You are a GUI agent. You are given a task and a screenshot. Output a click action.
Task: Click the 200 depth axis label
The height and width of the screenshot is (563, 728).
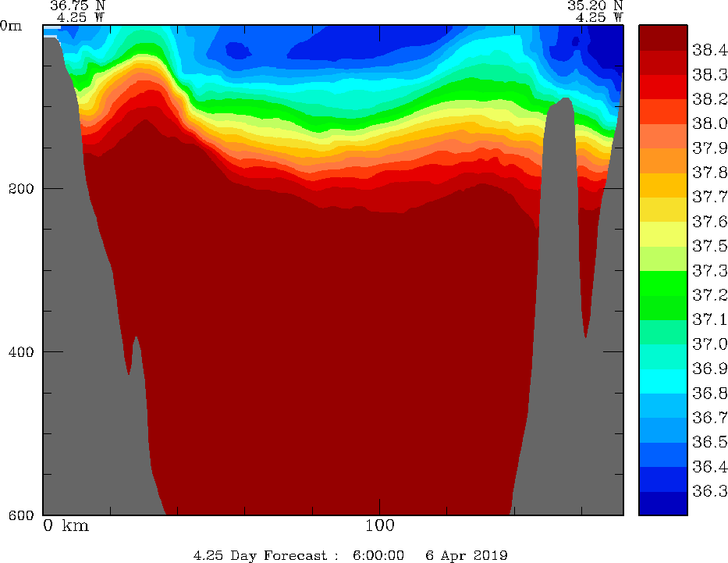[x=22, y=188]
